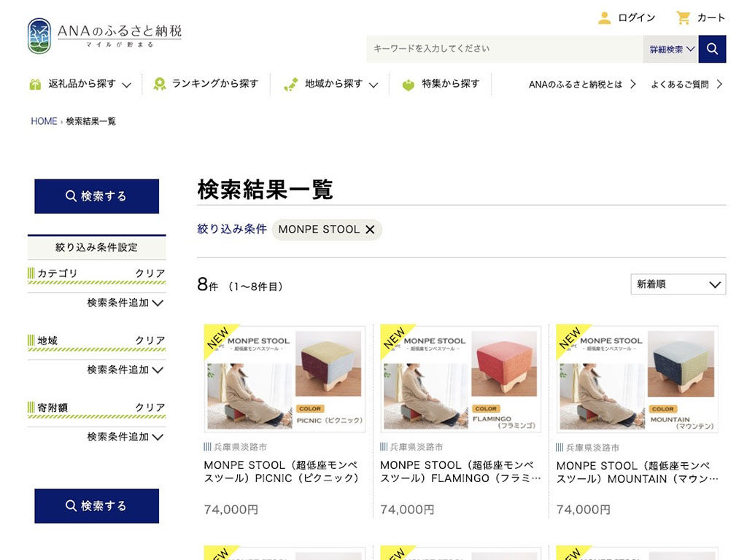Click the ANA furusato nozei logo
The height and width of the screenshot is (560, 747).
coord(104,36)
